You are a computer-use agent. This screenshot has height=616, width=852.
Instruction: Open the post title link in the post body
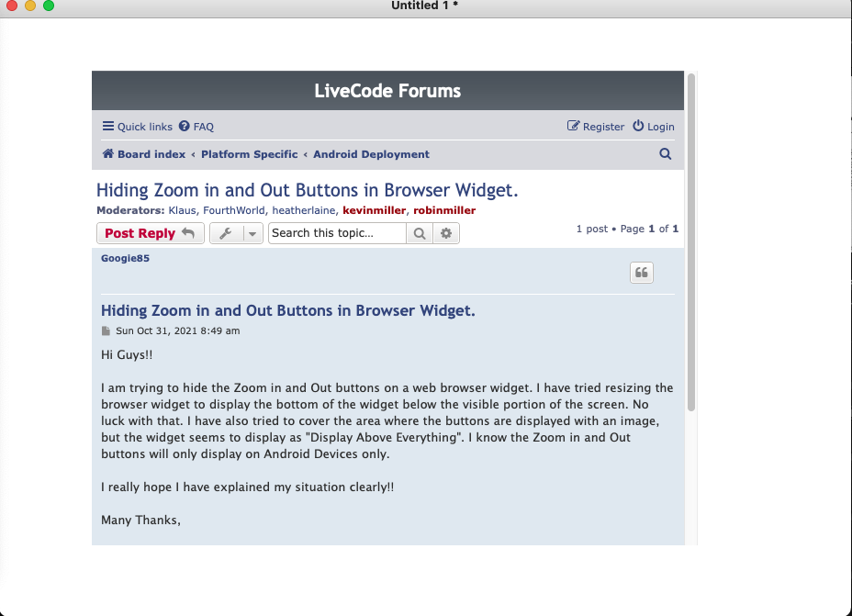(288, 310)
